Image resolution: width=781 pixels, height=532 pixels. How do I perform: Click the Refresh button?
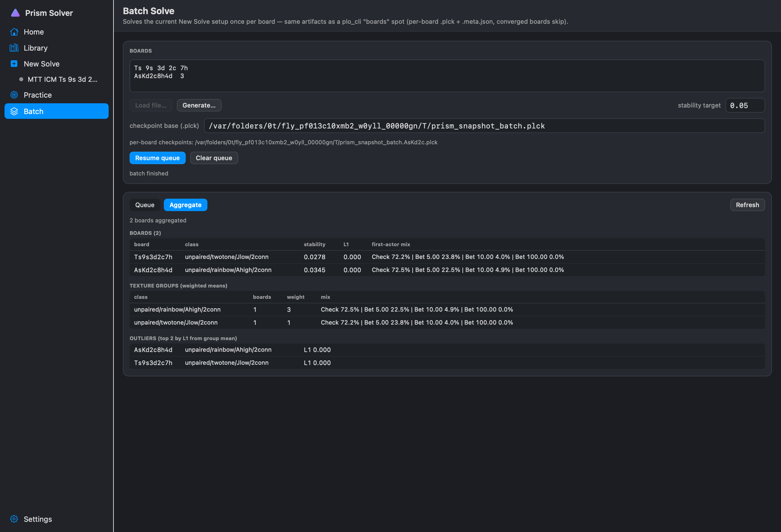[x=747, y=205]
